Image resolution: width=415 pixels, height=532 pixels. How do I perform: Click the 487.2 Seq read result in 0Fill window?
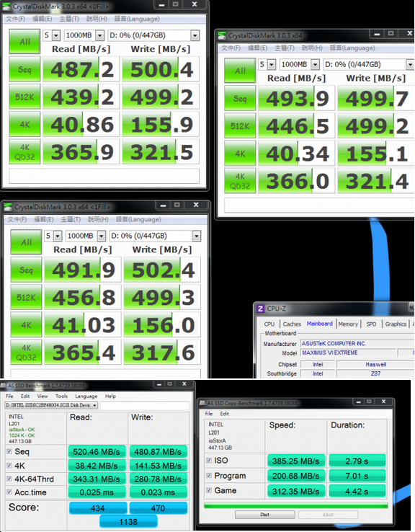(x=81, y=69)
